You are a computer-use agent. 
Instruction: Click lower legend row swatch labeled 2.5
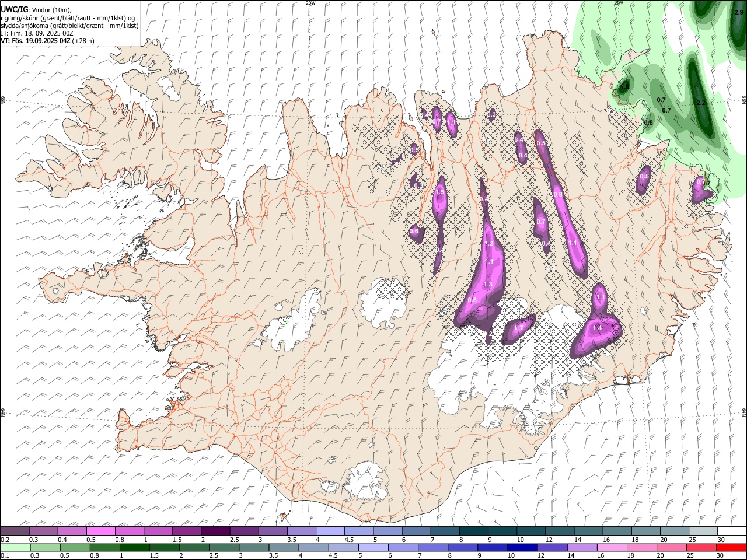(x=224, y=547)
